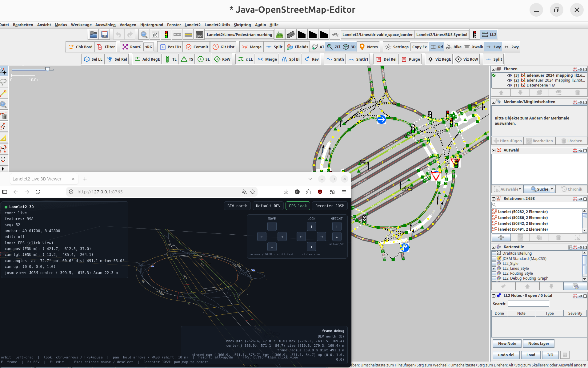Open Git Hist history tool
This screenshot has height=368, width=588.
[223, 47]
